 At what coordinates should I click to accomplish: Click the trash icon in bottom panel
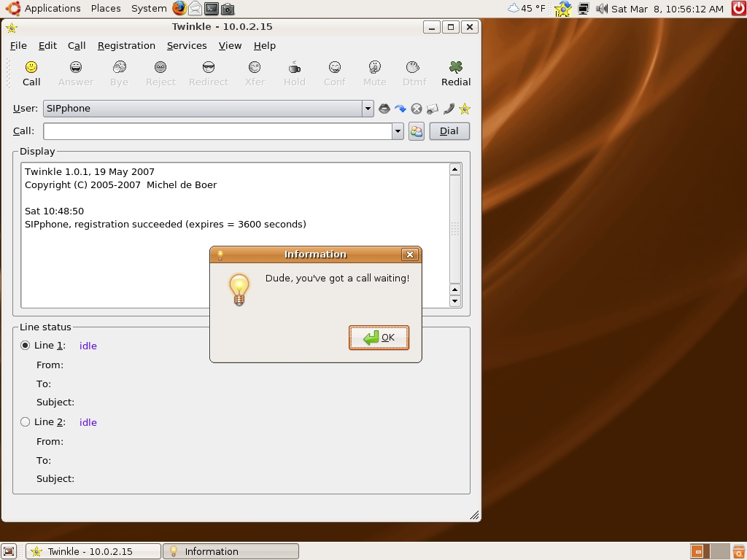739,551
